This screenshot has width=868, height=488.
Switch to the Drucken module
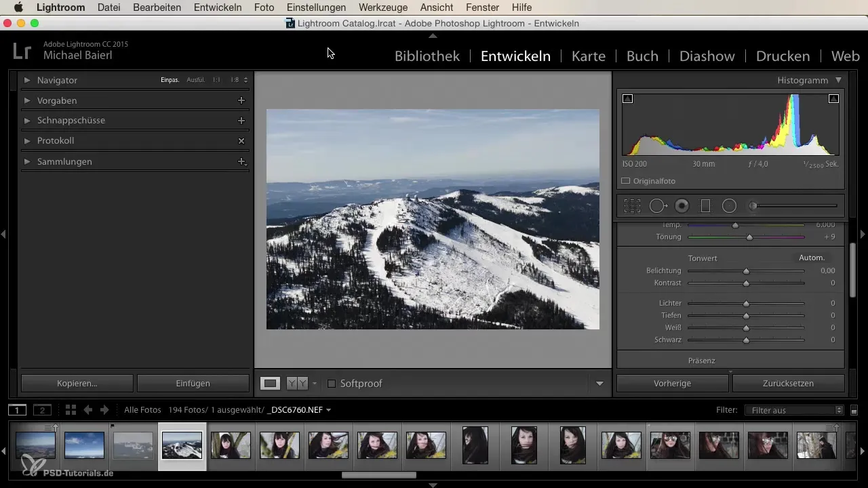point(783,56)
